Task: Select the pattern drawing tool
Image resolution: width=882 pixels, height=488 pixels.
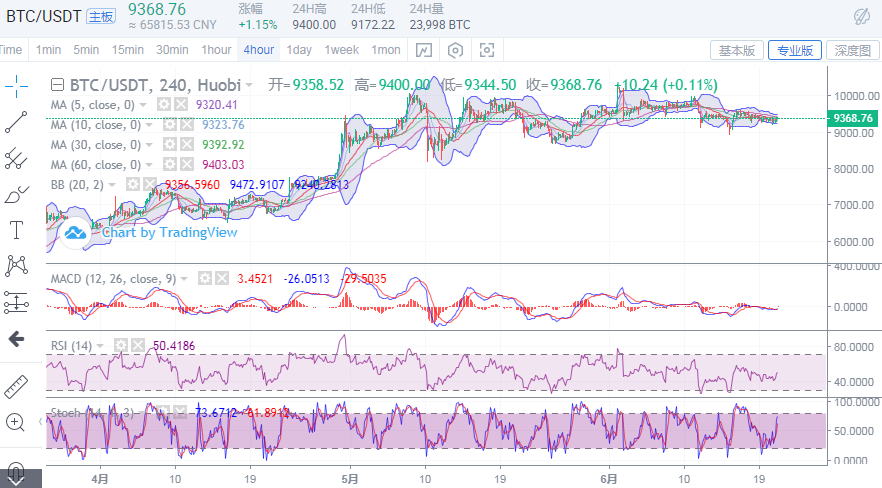Action: (16, 266)
